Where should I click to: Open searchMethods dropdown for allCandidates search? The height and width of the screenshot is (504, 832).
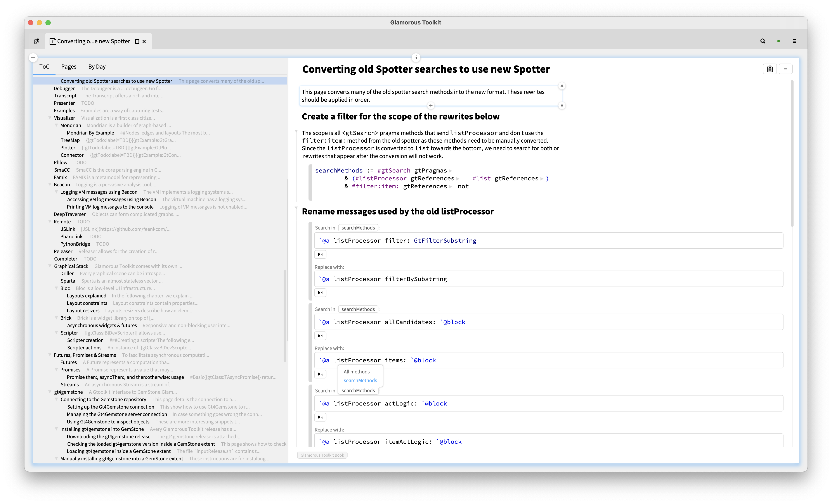pos(358,309)
